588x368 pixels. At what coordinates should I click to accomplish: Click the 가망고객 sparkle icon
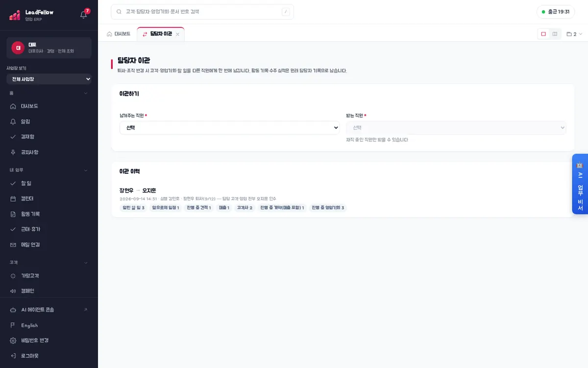point(13,276)
